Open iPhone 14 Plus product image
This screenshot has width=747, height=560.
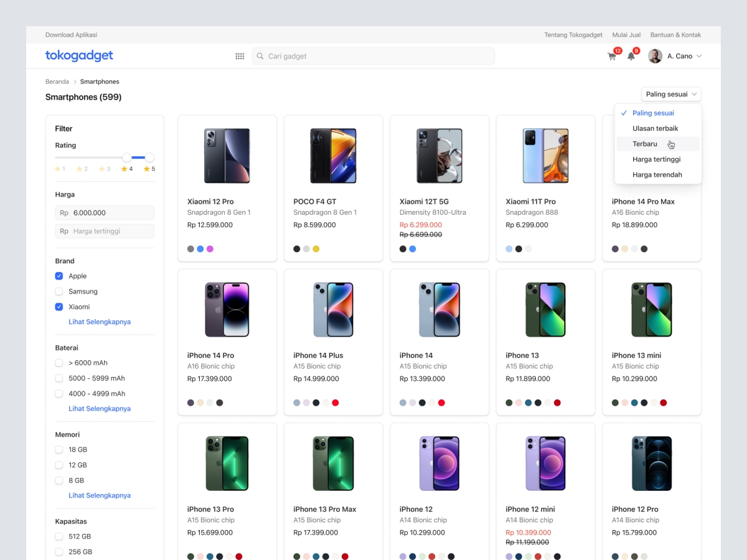click(x=334, y=310)
